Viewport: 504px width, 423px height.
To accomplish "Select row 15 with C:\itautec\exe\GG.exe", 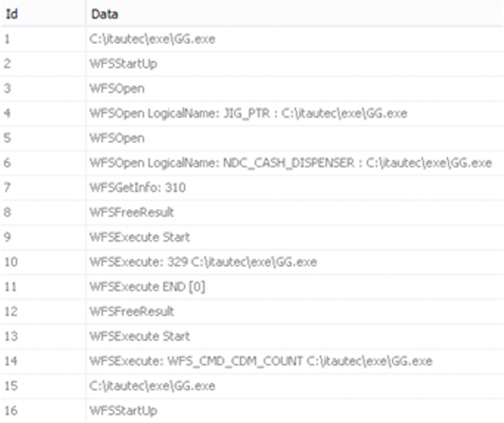I will pyautogui.click(x=252, y=385).
